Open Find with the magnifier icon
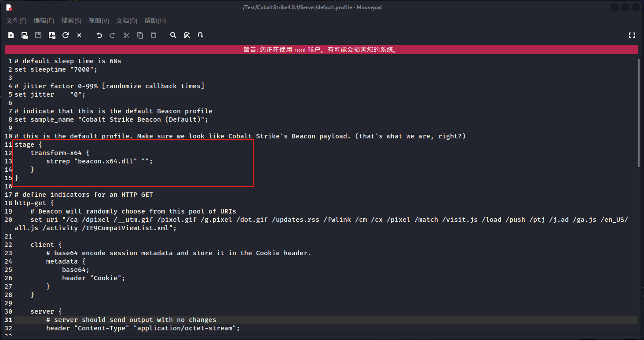 click(x=173, y=35)
